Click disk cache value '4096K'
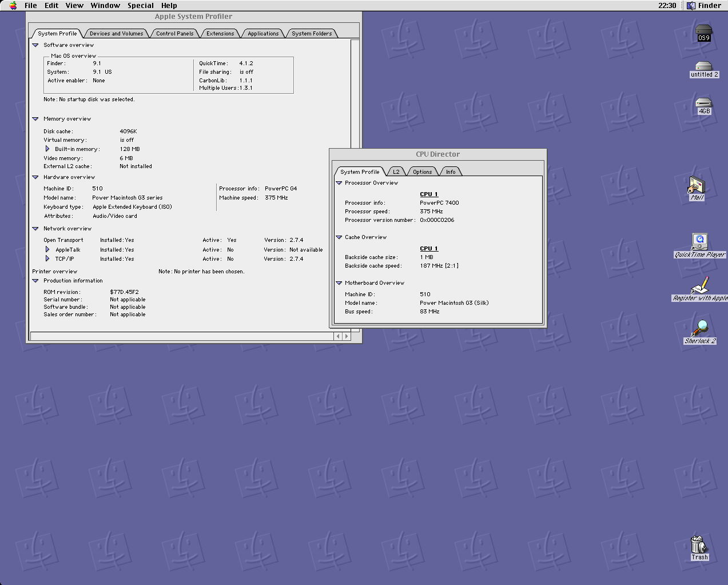 coord(128,132)
